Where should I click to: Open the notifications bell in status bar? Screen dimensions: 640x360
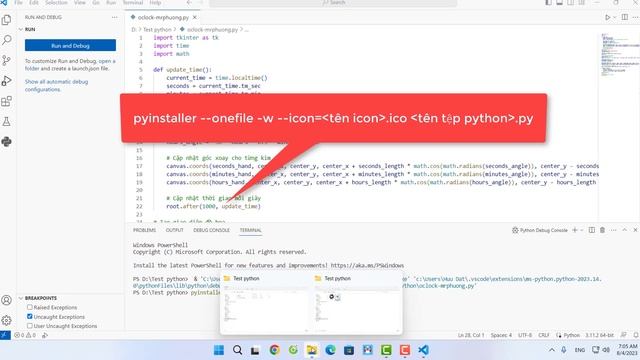tap(636, 335)
